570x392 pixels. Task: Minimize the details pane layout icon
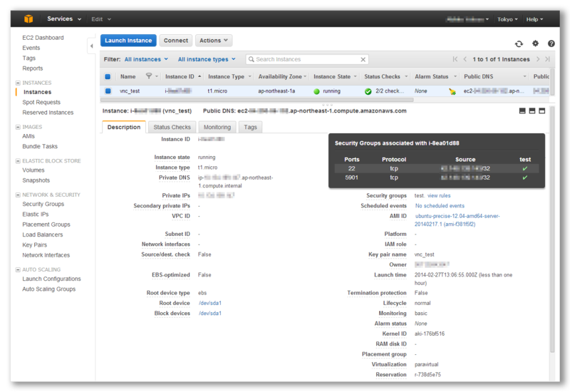click(x=522, y=111)
